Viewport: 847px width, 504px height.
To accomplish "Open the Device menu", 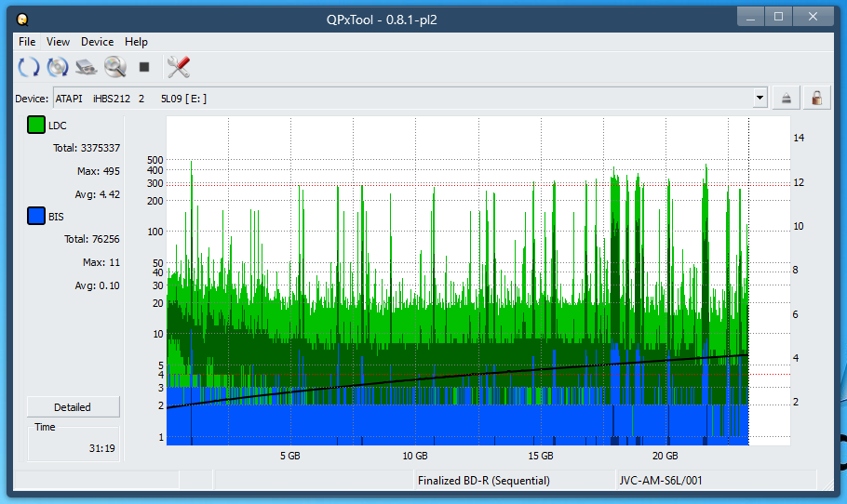I will [97, 42].
